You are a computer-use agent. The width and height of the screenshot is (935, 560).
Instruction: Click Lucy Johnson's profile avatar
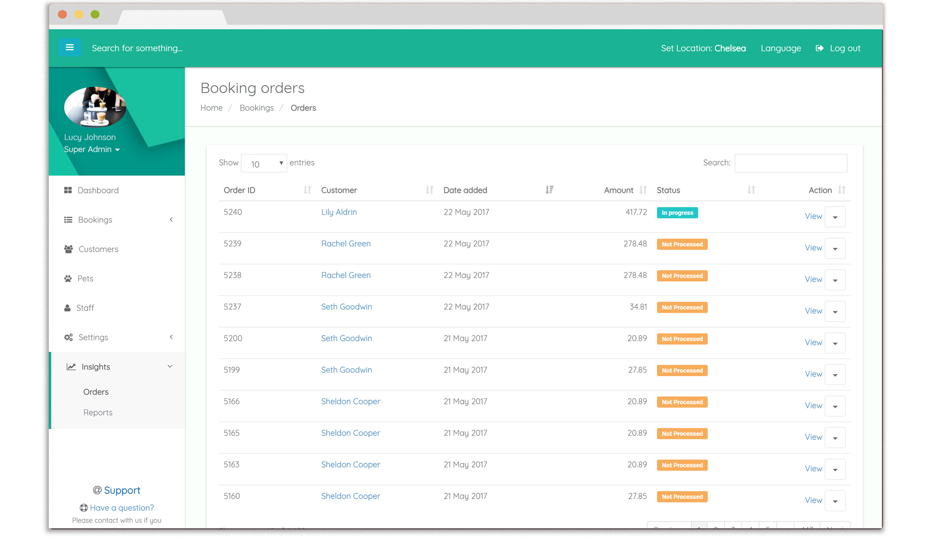(95, 107)
